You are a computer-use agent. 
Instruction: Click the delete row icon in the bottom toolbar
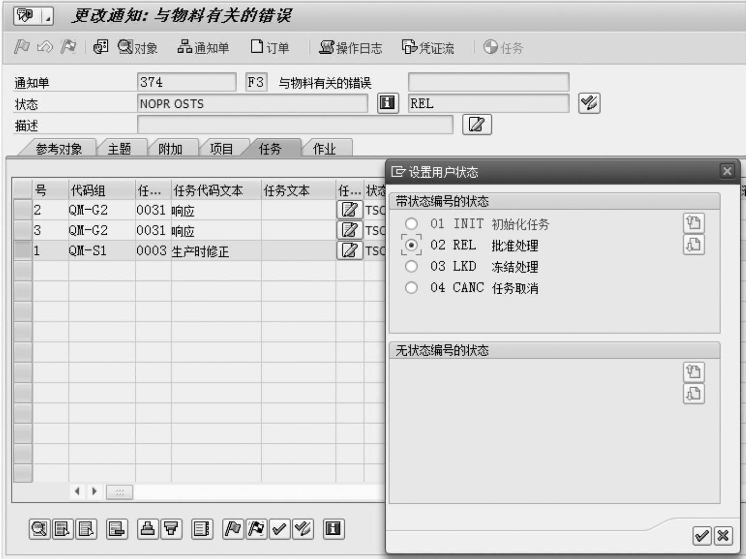point(117,529)
